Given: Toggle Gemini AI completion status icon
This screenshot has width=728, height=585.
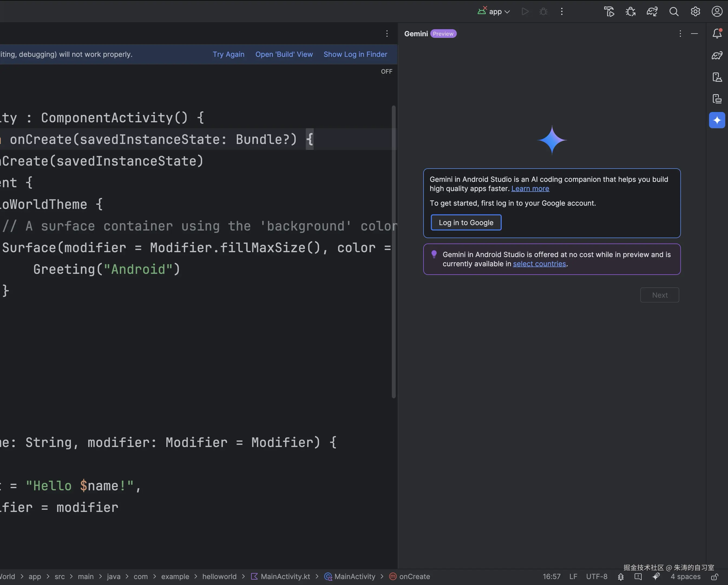Looking at the screenshot, I should [656, 577].
